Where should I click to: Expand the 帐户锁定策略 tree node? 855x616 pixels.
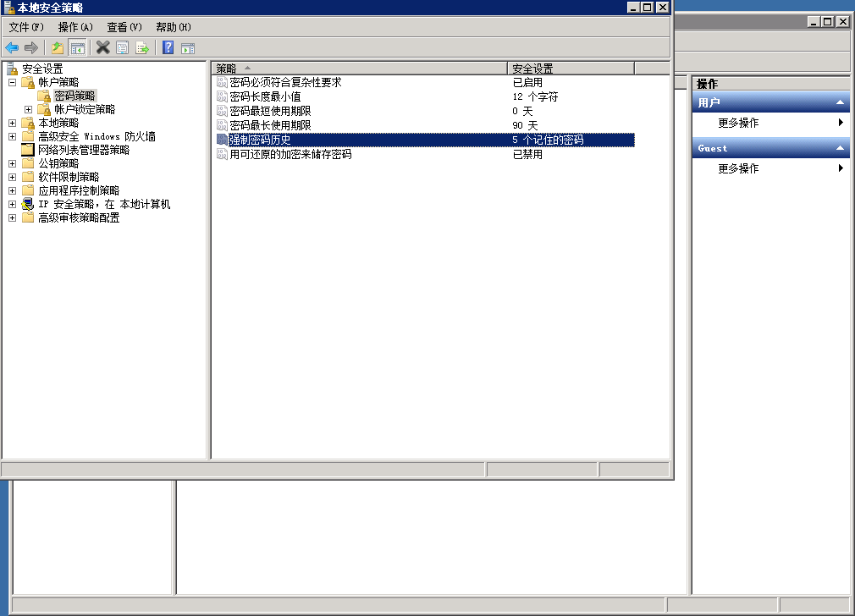(28, 109)
